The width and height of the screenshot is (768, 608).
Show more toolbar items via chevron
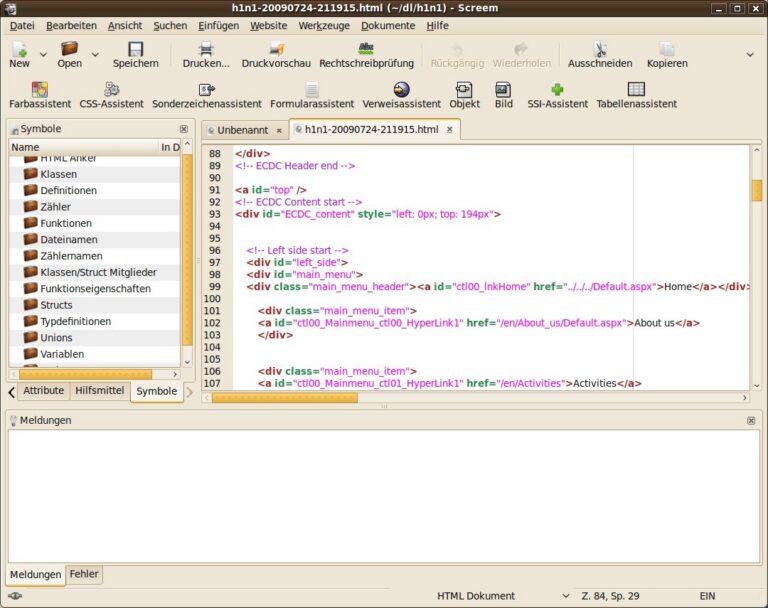click(x=750, y=54)
